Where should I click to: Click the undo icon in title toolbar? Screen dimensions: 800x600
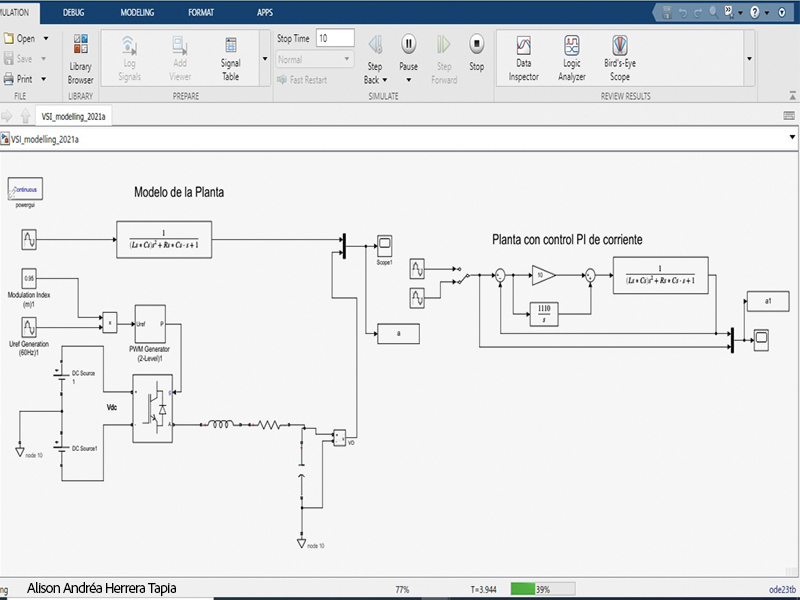(x=683, y=13)
